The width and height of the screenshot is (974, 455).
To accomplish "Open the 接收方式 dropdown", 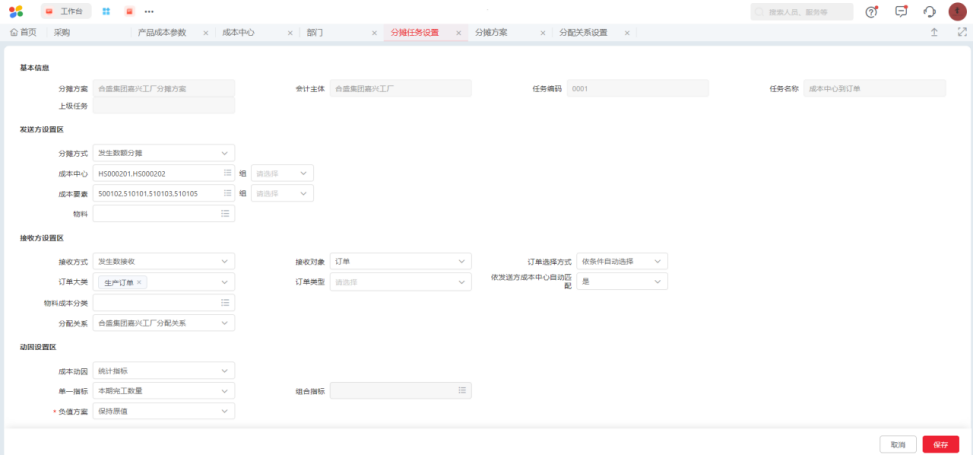I will click(x=164, y=261).
